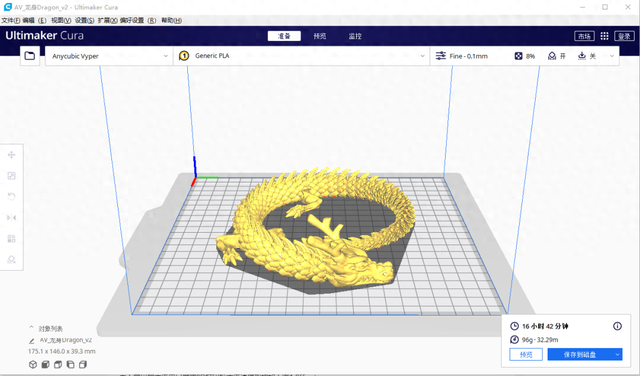Open the save to disk dropdown arrow
Image resolution: width=640 pixels, height=376 pixels.
click(617, 354)
